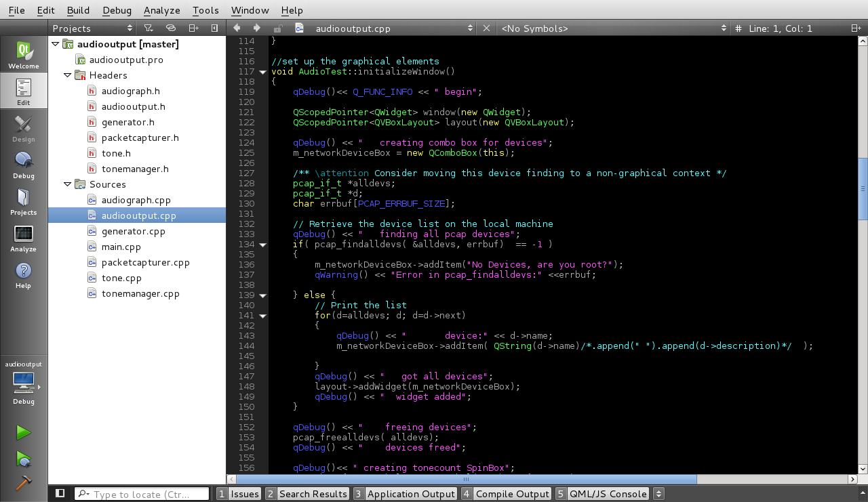Fold code block at line 141
Viewport: 868px width, 502px height.
coord(263,316)
